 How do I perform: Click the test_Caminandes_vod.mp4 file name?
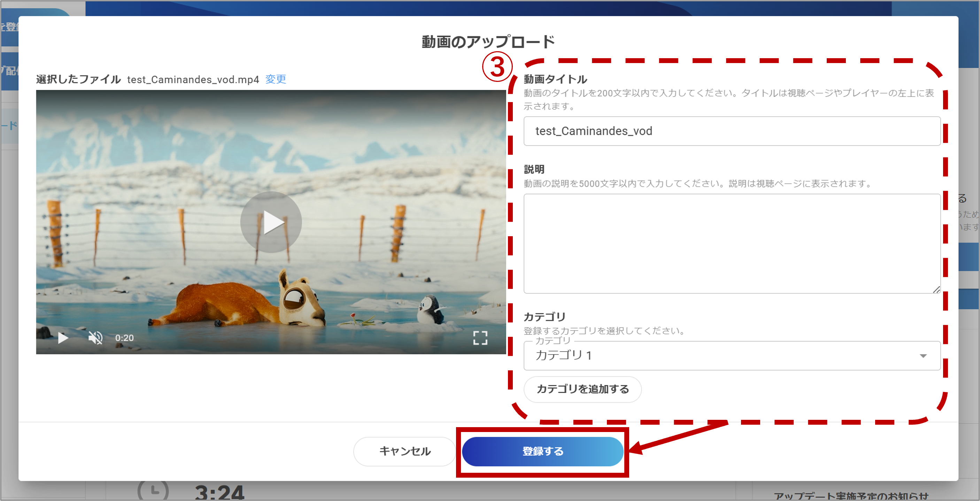click(193, 79)
